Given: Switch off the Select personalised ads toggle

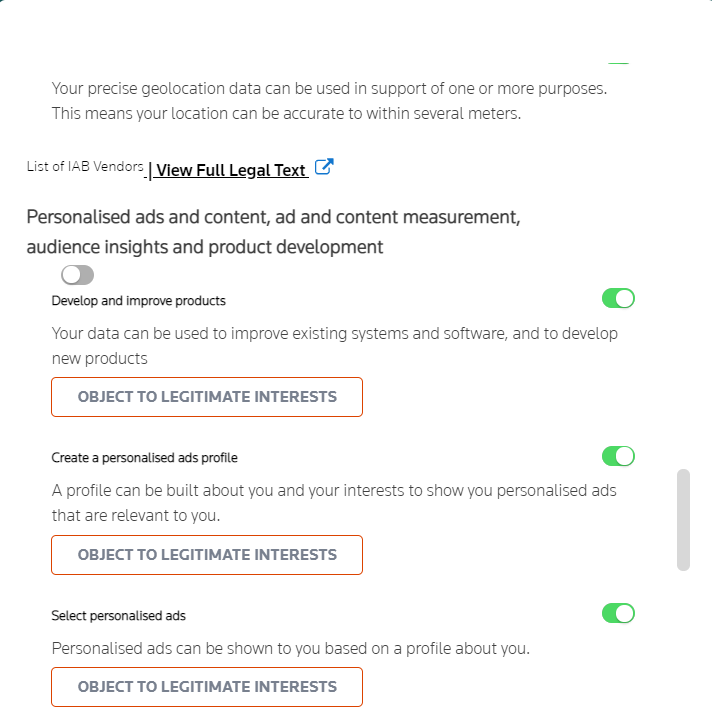Looking at the screenshot, I should tap(618, 613).
